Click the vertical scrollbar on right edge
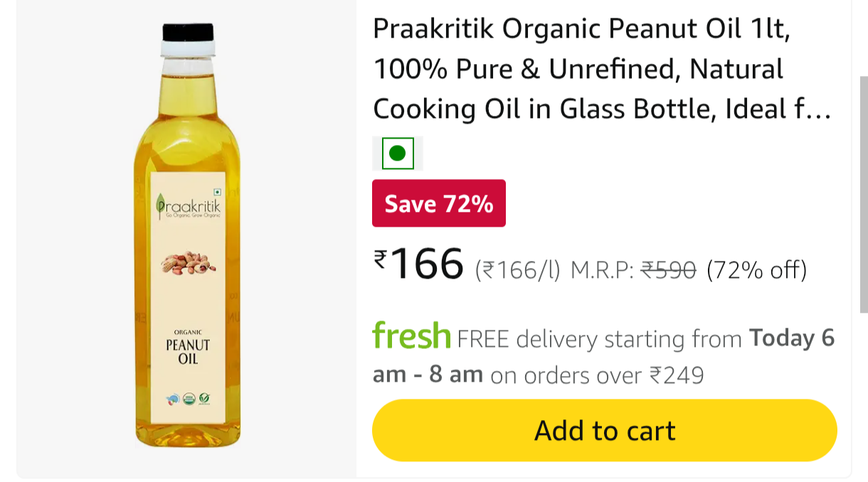Image resolution: width=868 pixels, height=482 pixels. (864, 194)
